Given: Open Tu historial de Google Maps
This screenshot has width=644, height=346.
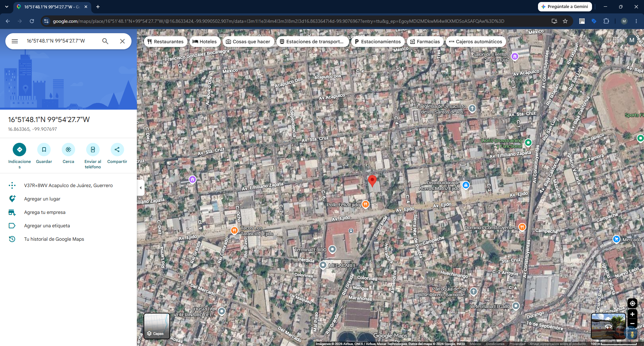Looking at the screenshot, I should pos(68,239).
